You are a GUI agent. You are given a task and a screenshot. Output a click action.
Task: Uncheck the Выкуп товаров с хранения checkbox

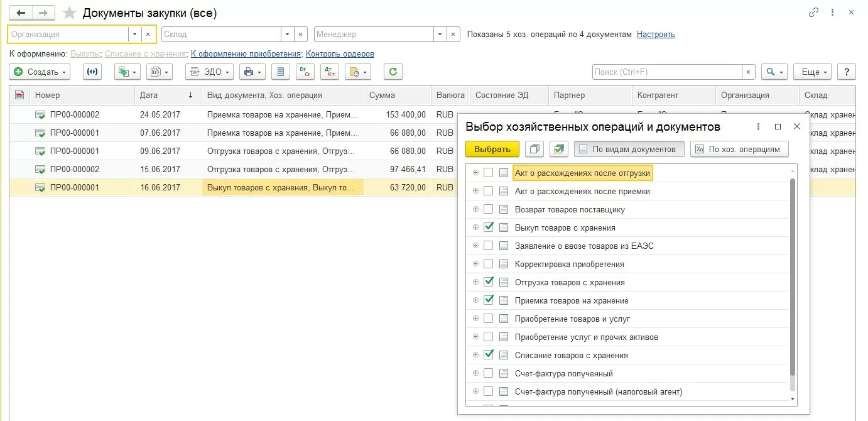[x=489, y=227]
